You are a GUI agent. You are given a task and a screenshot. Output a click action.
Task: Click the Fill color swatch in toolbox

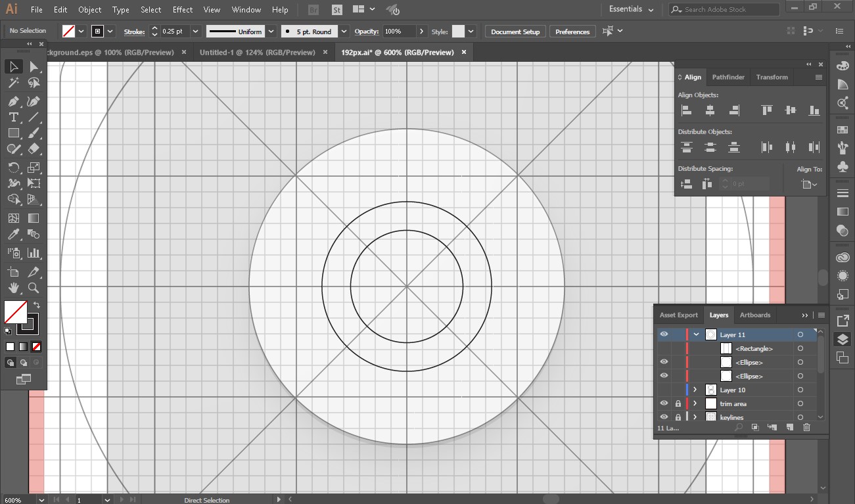[15, 312]
